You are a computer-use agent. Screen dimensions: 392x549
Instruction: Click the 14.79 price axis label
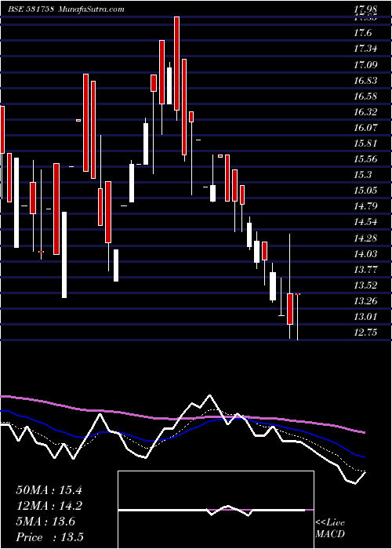(x=366, y=205)
